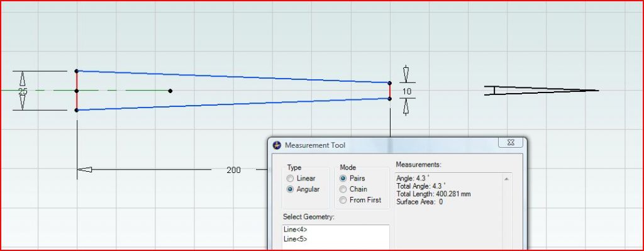Image resolution: width=644 pixels, height=251 pixels.
Task: Select the lower blue sketch line
Action: (233, 104)
